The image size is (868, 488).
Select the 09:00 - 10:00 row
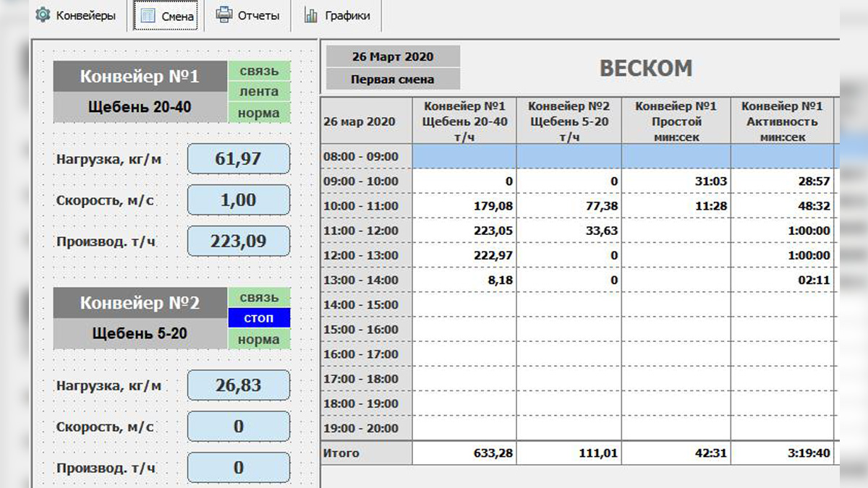pos(579,181)
